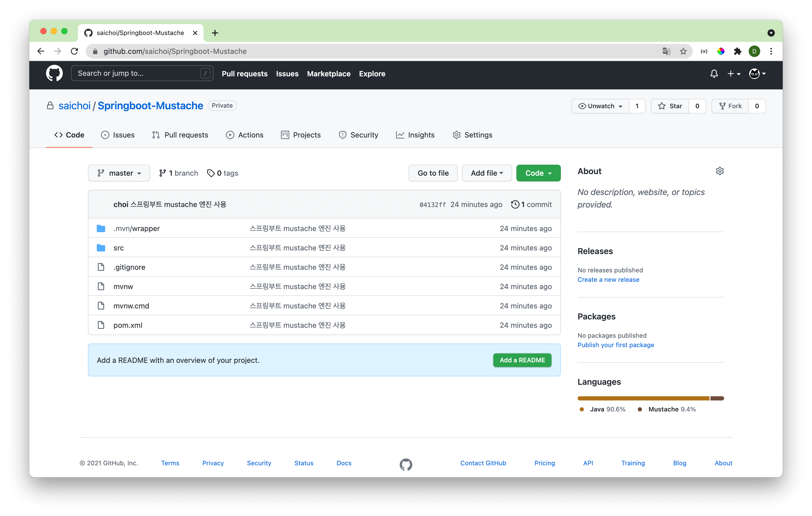This screenshot has height=516, width=812.
Task: Go back to previous page
Action: coord(41,51)
